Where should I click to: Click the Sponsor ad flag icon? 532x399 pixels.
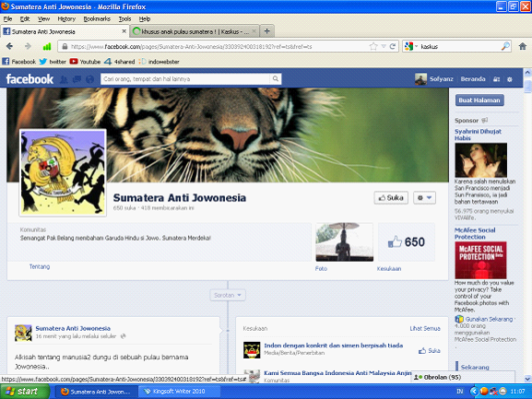click(x=485, y=120)
